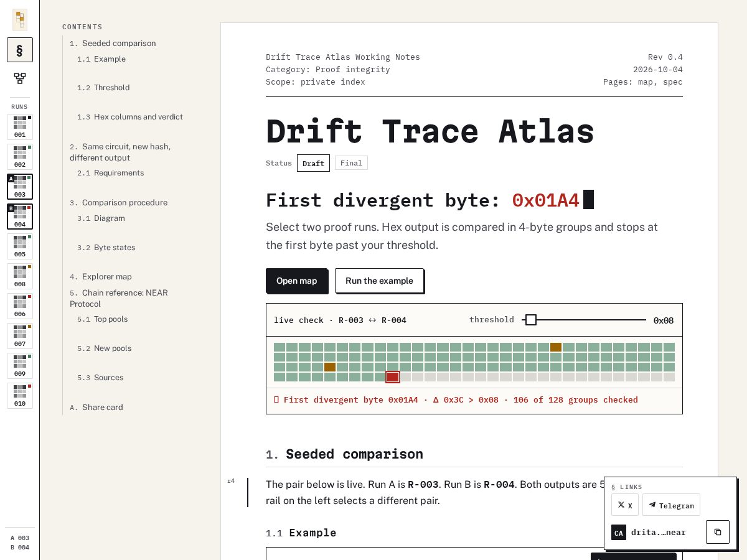Click the Run the example button
747x560 pixels.
[x=379, y=281]
